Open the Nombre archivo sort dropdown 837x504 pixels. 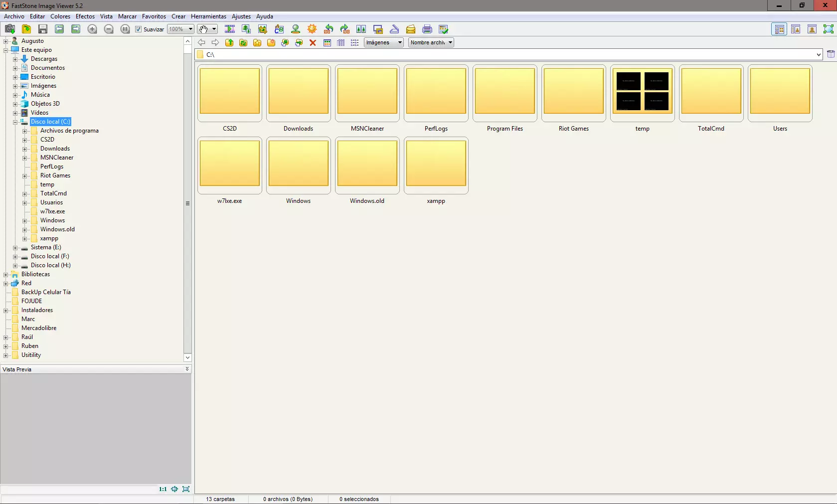click(431, 43)
